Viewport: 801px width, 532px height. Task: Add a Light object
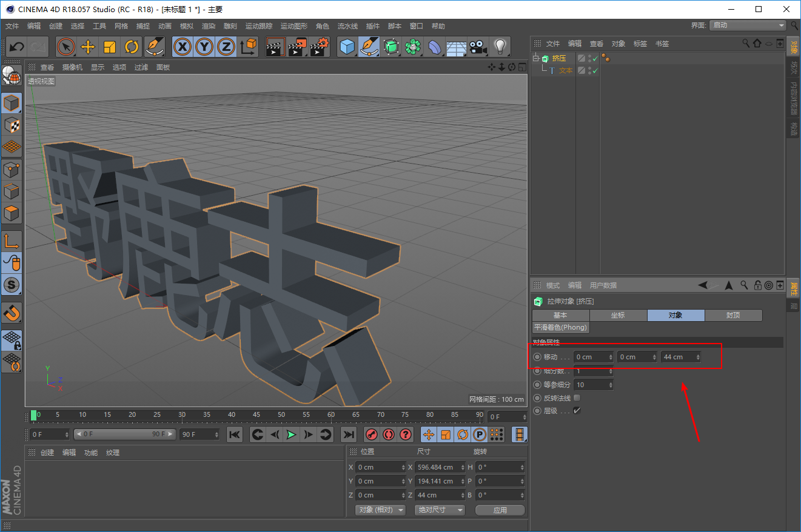coord(500,47)
